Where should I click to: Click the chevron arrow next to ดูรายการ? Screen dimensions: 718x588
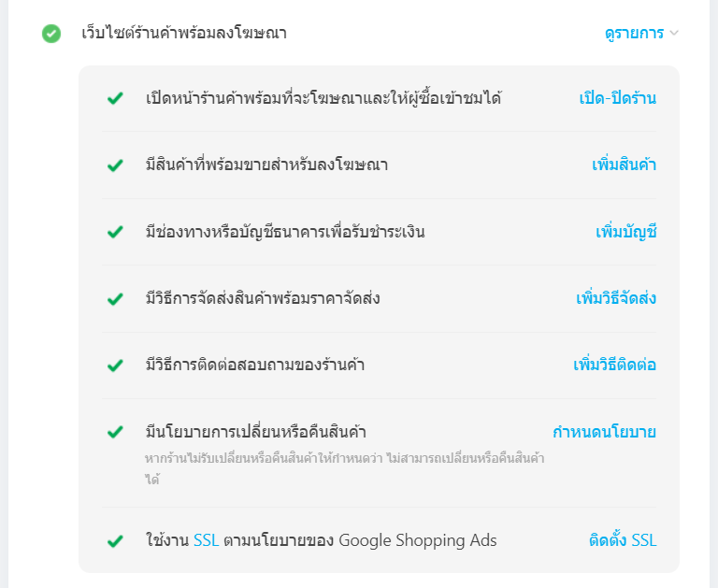tap(674, 34)
